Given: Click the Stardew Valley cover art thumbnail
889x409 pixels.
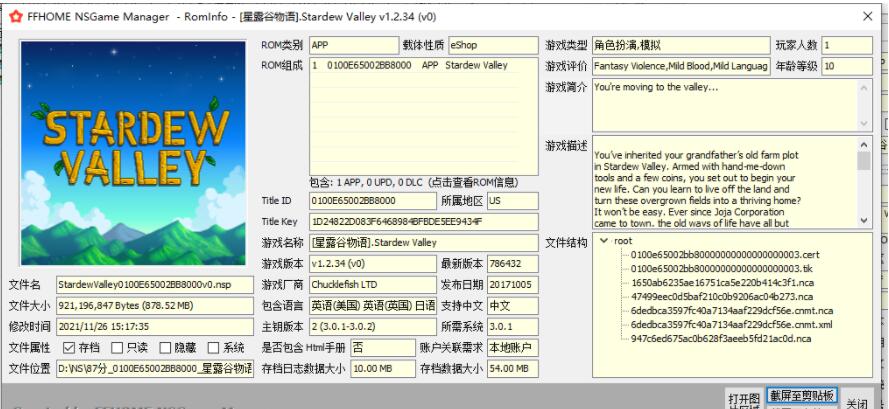Looking at the screenshot, I should click(x=133, y=153).
